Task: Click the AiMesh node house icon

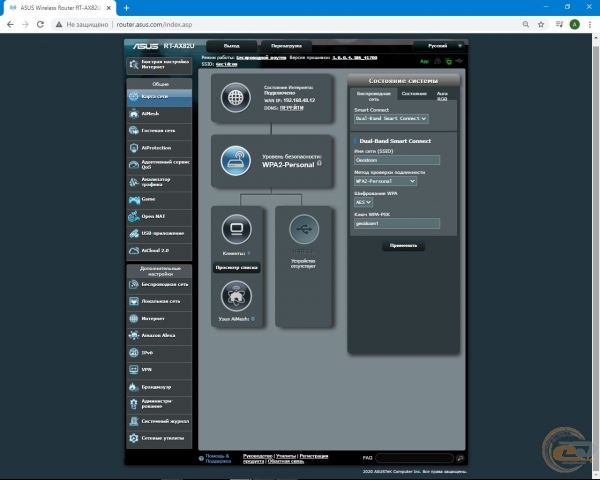Action: click(x=236, y=296)
